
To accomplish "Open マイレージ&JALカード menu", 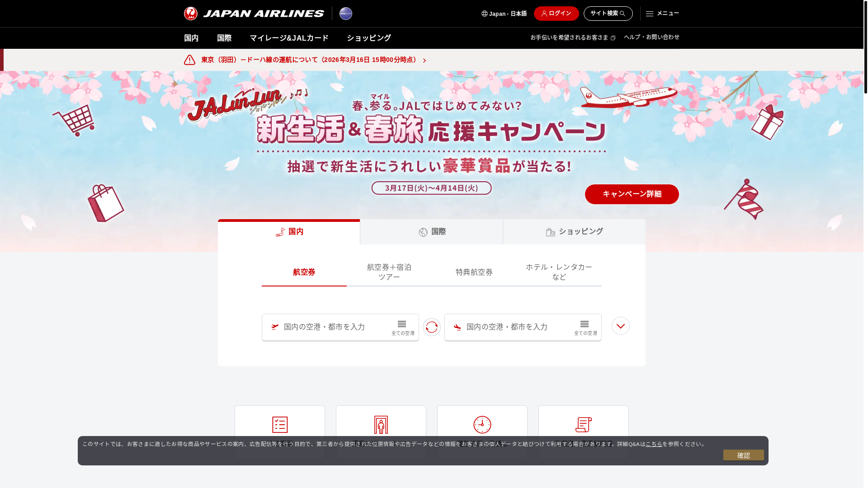I will [289, 38].
